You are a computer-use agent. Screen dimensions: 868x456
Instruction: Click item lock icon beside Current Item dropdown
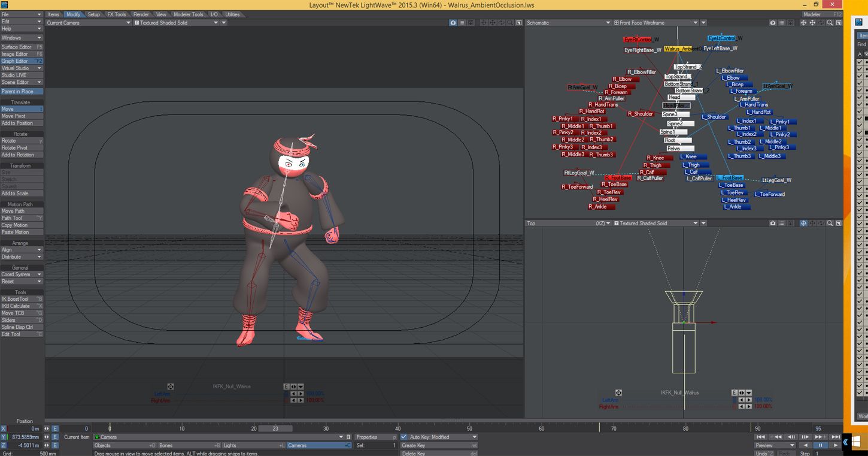pos(348,437)
